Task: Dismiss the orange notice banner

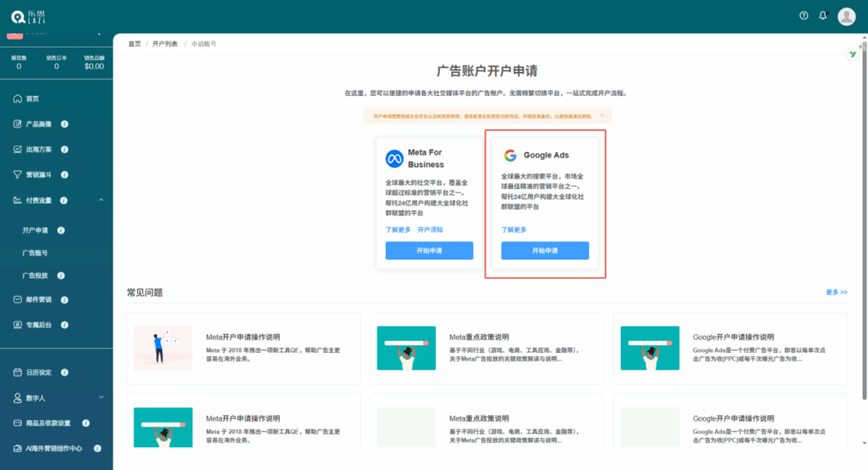Action: [x=602, y=115]
